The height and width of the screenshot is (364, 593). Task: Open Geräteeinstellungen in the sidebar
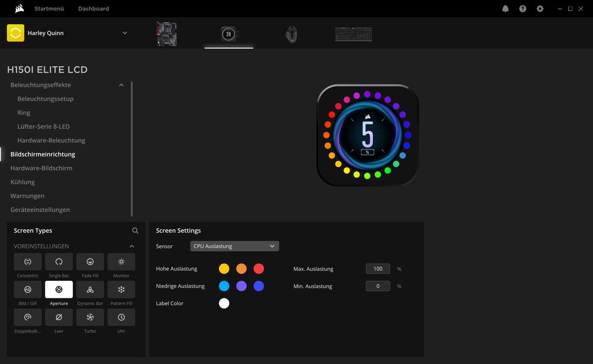[40, 210]
